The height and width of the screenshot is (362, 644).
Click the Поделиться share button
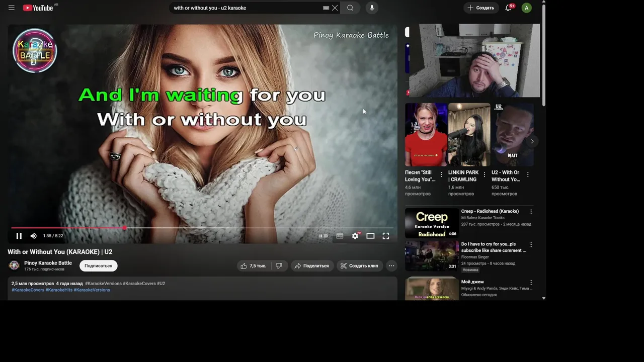click(x=311, y=265)
